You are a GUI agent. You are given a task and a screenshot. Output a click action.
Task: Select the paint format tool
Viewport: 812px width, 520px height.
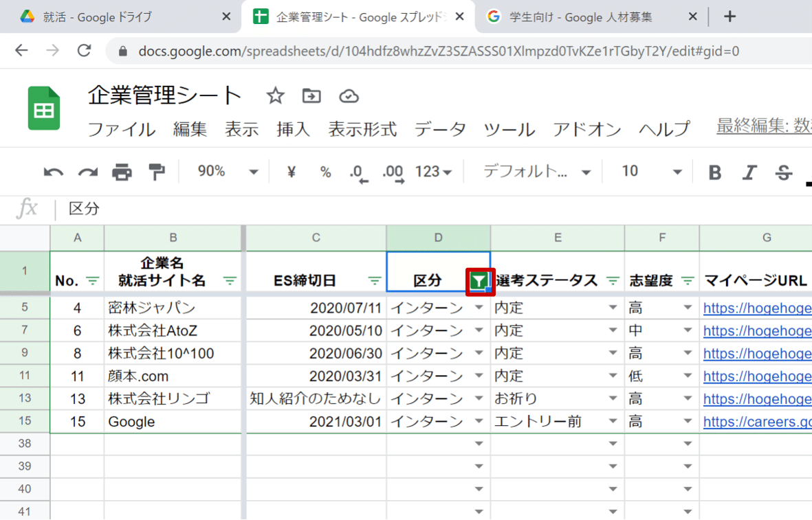[x=156, y=172]
